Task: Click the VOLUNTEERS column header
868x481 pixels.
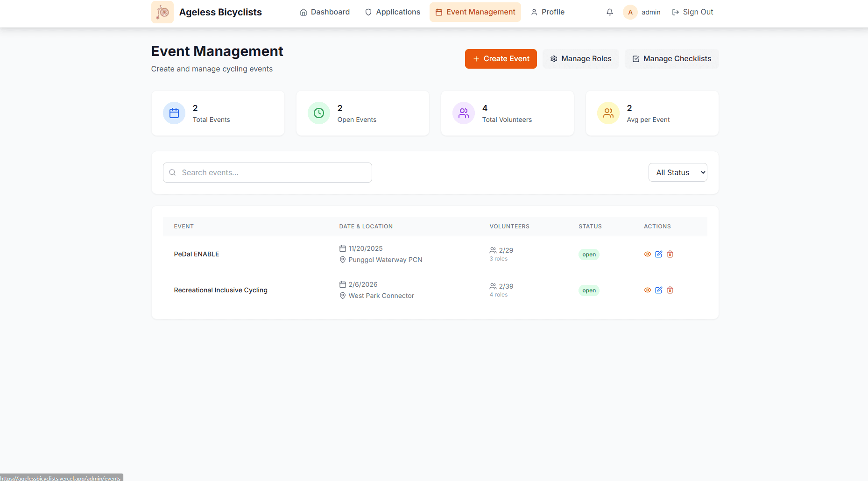Action: coord(509,226)
